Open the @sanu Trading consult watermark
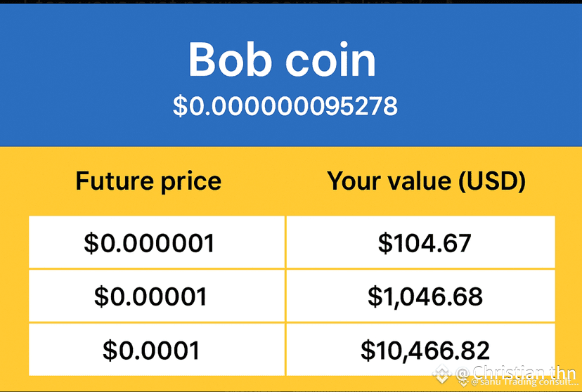The width and height of the screenshot is (582, 392). pyautogui.click(x=524, y=382)
